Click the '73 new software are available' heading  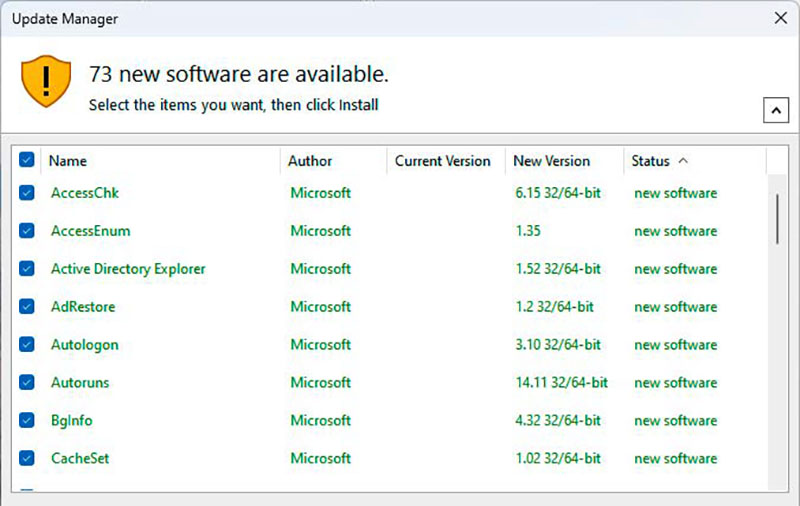point(239,74)
